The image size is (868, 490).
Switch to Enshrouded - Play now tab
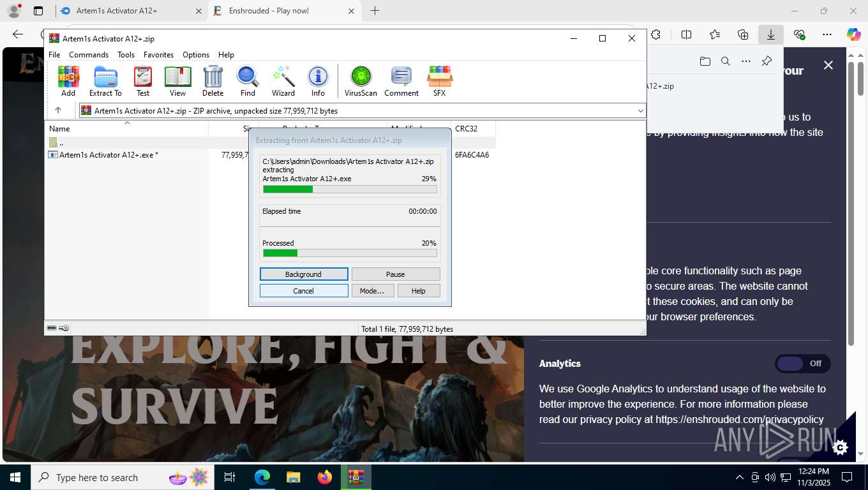[x=285, y=11]
